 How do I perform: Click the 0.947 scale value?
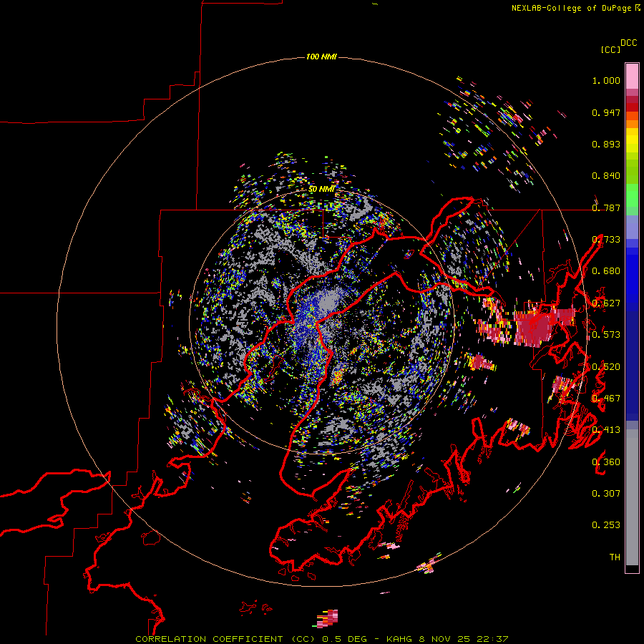606,112
